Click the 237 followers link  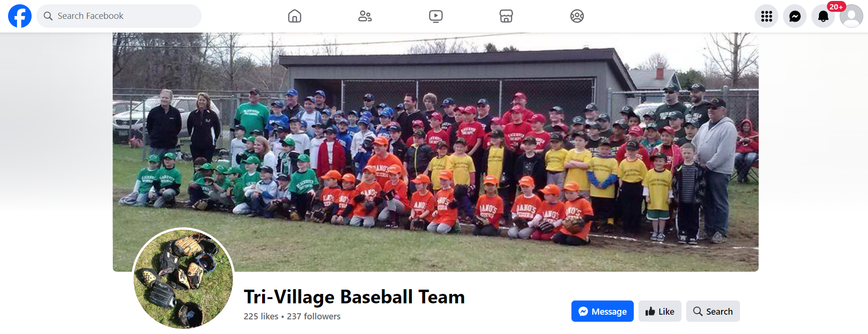314,317
